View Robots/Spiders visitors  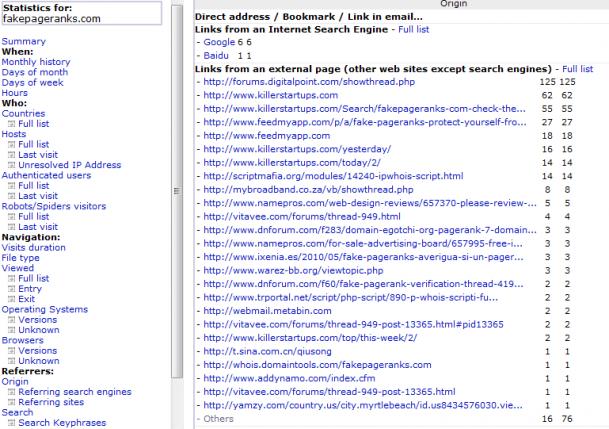click(x=55, y=206)
